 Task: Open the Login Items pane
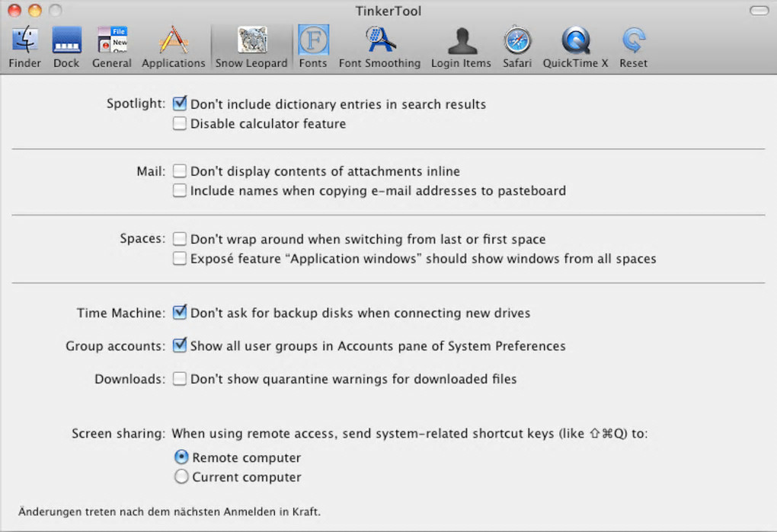(x=461, y=47)
